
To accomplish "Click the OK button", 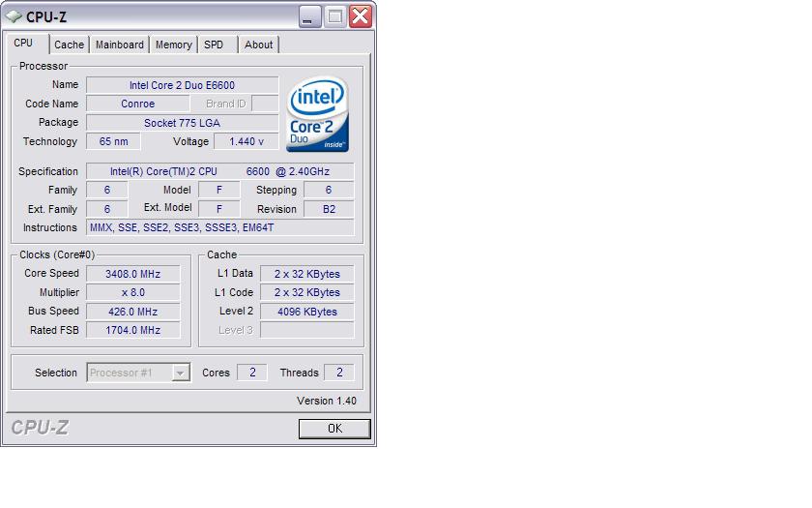I will tap(334, 429).
